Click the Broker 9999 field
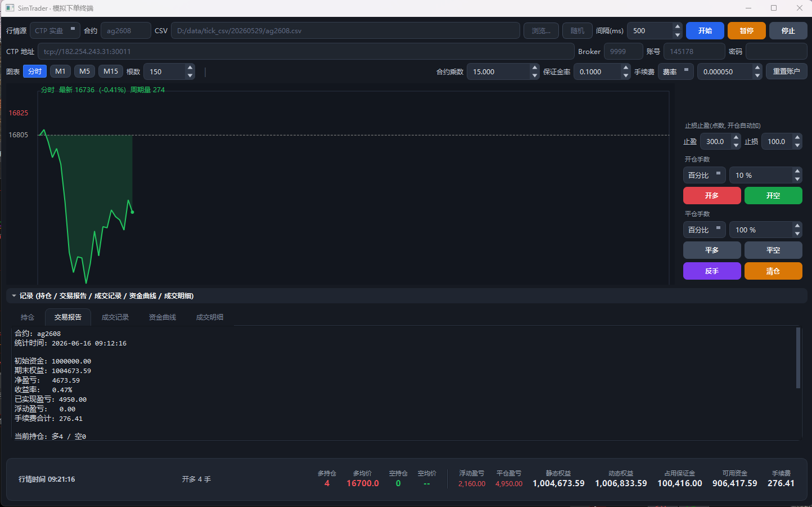 click(624, 51)
